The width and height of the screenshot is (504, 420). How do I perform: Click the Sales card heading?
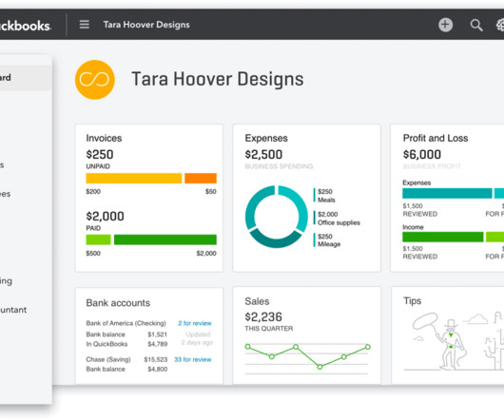(257, 301)
